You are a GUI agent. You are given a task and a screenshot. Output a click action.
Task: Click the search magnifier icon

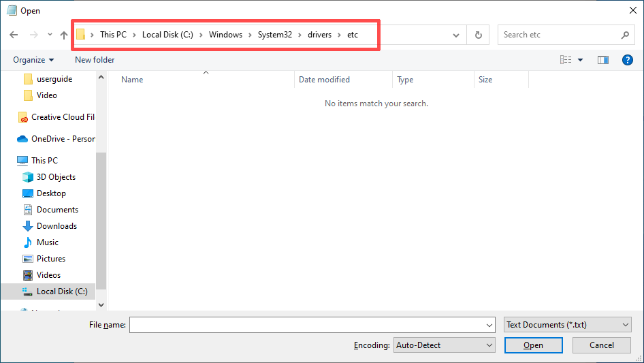625,35
